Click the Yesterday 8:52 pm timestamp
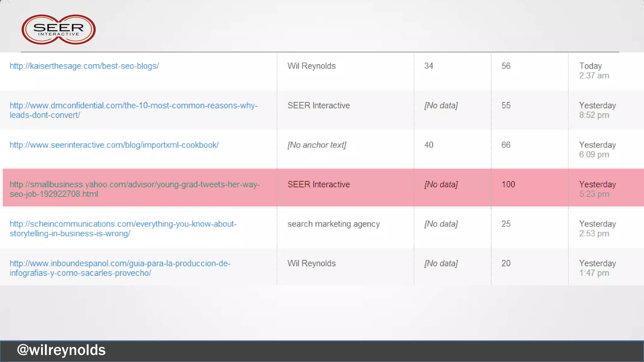Viewport: 644px width, 362px height. click(597, 110)
